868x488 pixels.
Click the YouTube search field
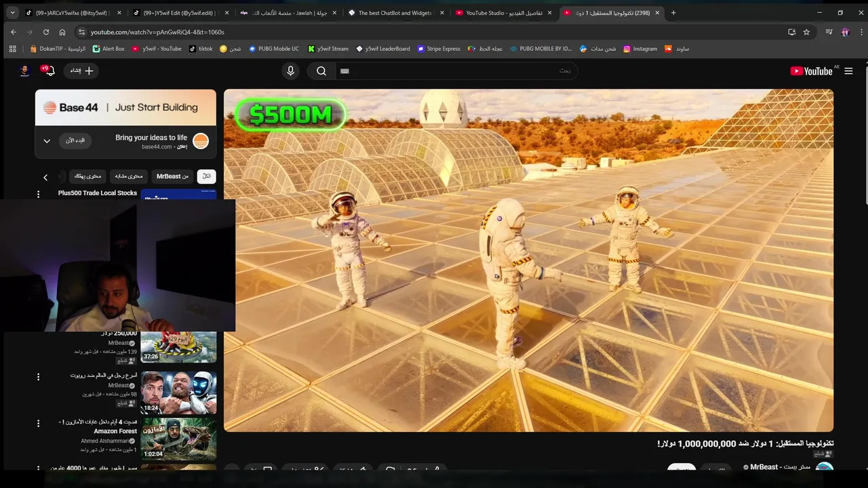tap(456, 70)
